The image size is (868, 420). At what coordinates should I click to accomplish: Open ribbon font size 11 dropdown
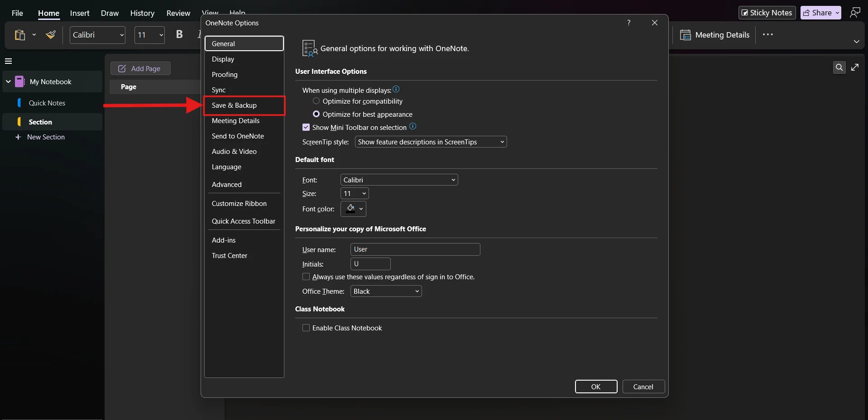tap(161, 35)
